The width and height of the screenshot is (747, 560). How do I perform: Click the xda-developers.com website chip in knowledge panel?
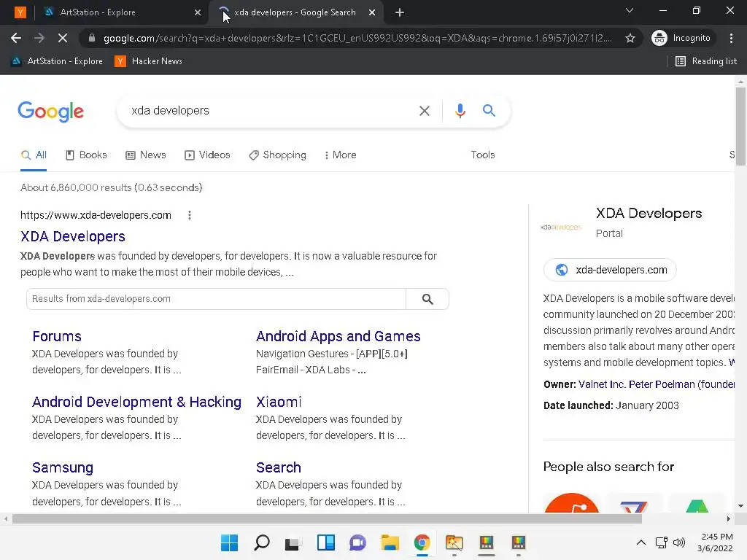[610, 270]
